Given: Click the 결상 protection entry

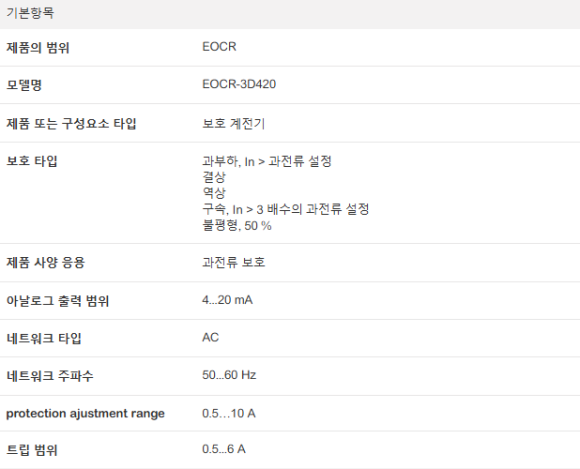Looking at the screenshot, I should (214, 177).
